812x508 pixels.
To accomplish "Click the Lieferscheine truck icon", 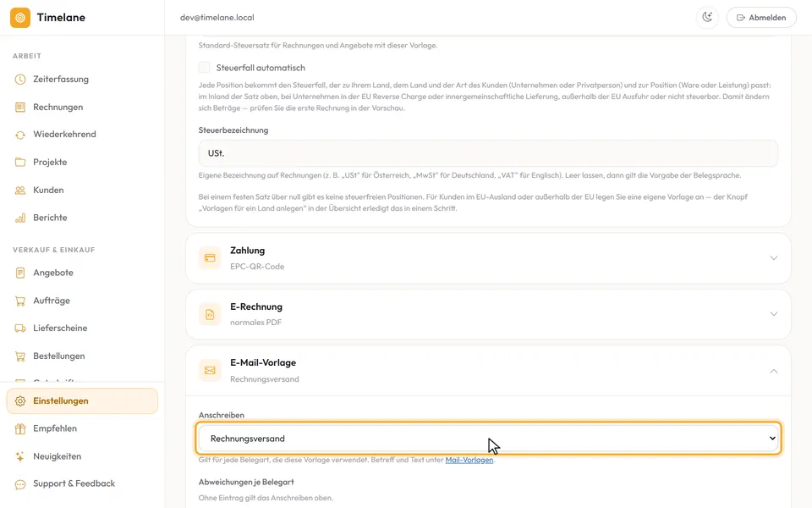I will (x=20, y=329).
